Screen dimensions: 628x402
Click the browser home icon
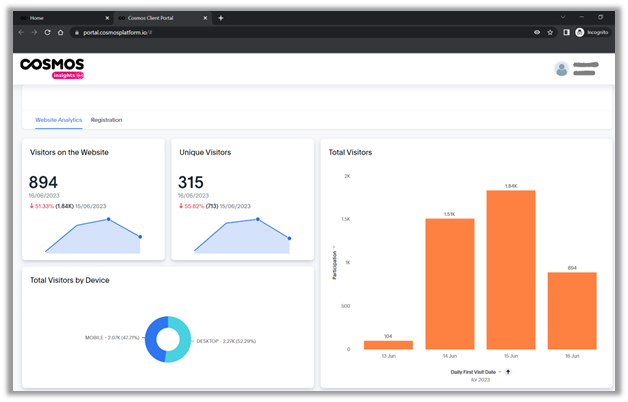[x=61, y=32]
